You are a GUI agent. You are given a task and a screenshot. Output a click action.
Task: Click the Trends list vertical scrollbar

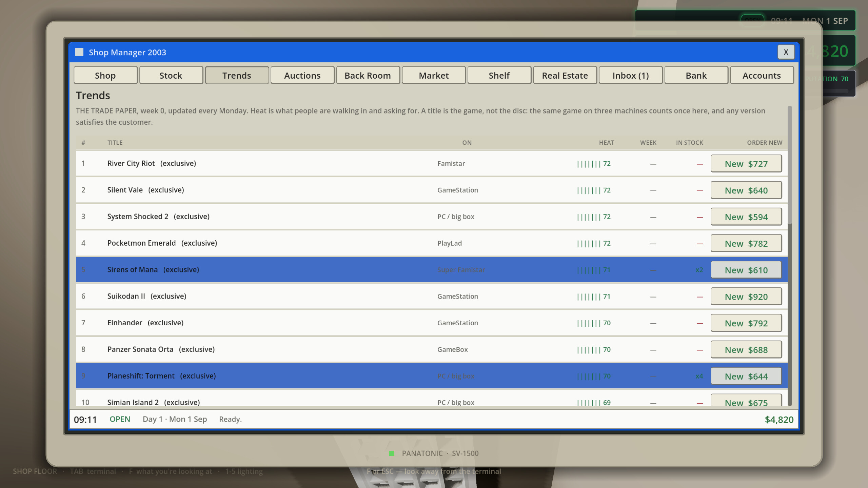pyautogui.click(x=790, y=165)
